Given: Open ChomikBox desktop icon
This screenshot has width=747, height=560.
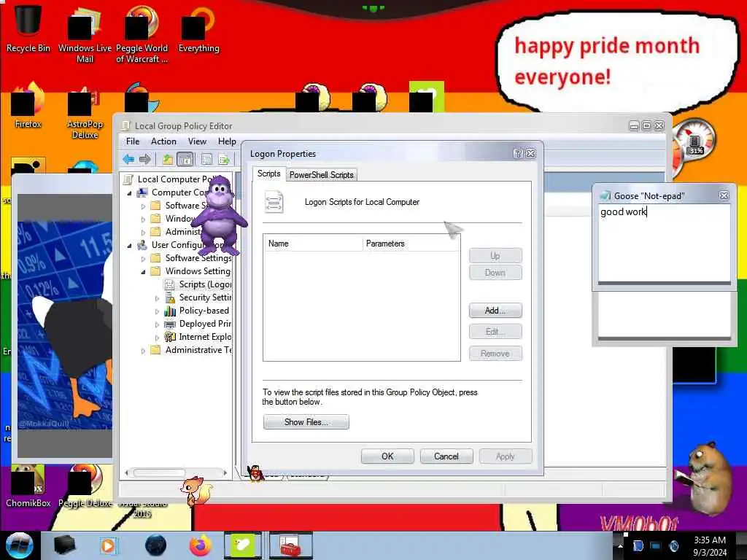Looking at the screenshot, I should pos(28,486).
